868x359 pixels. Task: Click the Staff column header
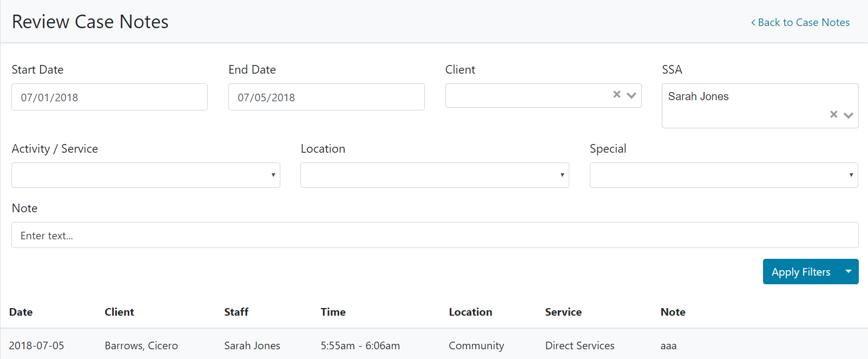click(x=236, y=312)
